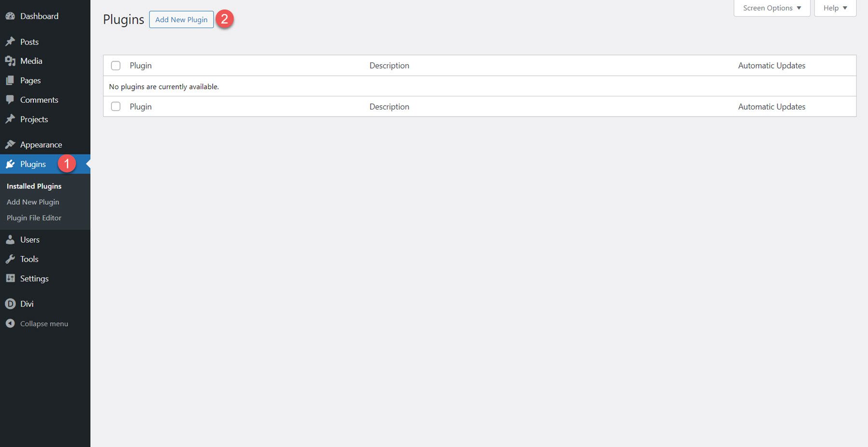Expand the Screen Options dropdown
The width and height of the screenshot is (868, 447).
click(771, 8)
